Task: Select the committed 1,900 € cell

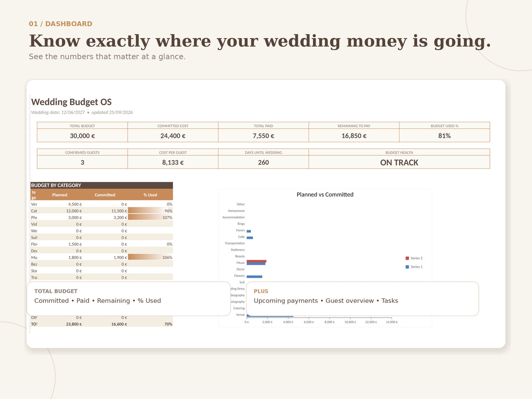Action: pyautogui.click(x=105, y=258)
